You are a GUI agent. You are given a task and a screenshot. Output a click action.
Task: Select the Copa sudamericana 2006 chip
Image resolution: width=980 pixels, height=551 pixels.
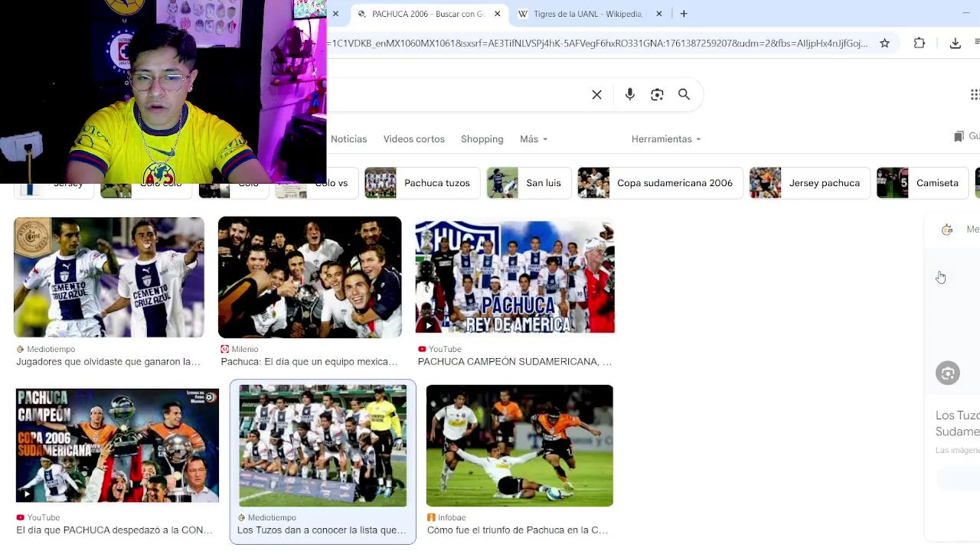point(660,183)
